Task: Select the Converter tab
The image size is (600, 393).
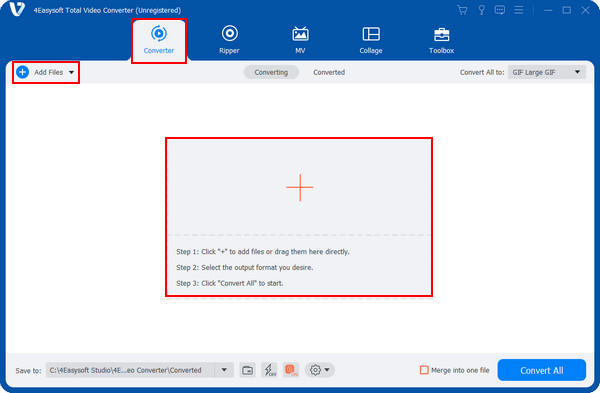Action: point(159,40)
